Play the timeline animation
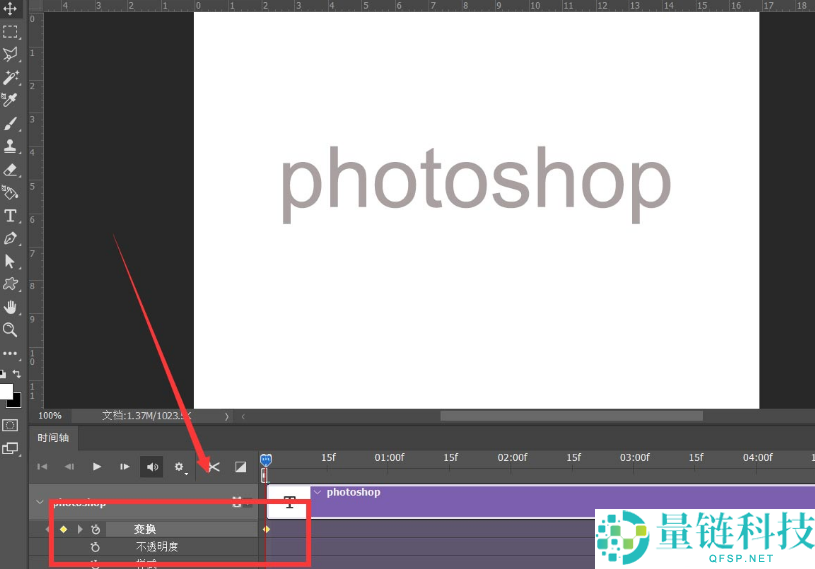Image resolution: width=815 pixels, height=569 pixels. [x=97, y=466]
